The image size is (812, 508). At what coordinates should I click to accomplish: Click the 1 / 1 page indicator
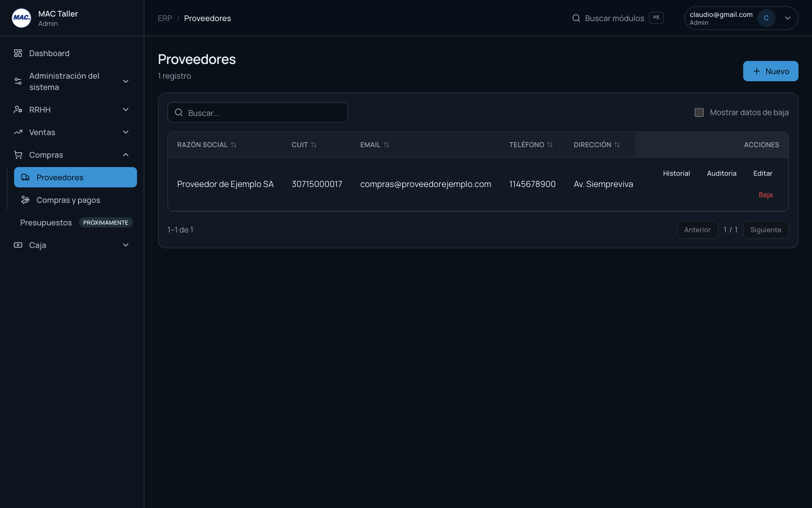point(730,230)
